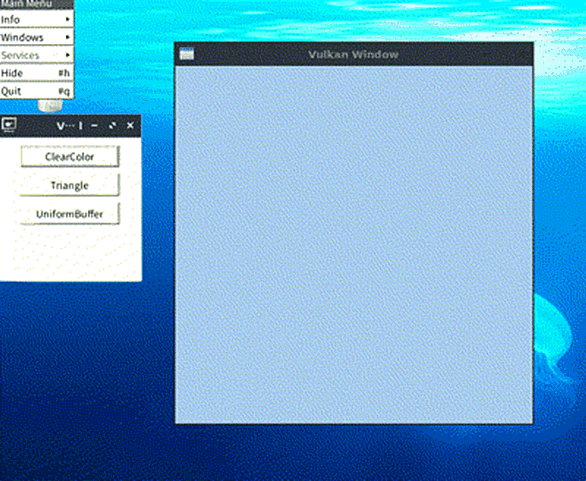Click the app icon tile below Main Menu
This screenshot has width=586, height=481.
[50, 106]
